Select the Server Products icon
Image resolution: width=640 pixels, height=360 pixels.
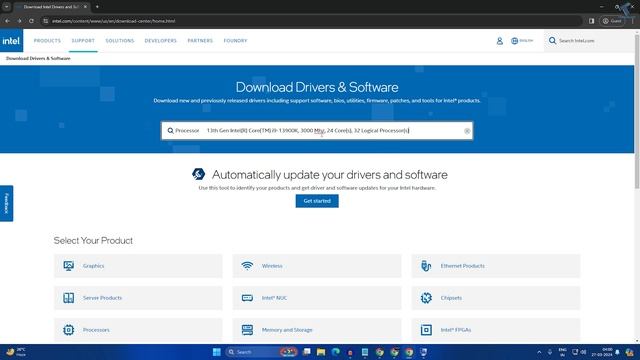[x=69, y=298]
